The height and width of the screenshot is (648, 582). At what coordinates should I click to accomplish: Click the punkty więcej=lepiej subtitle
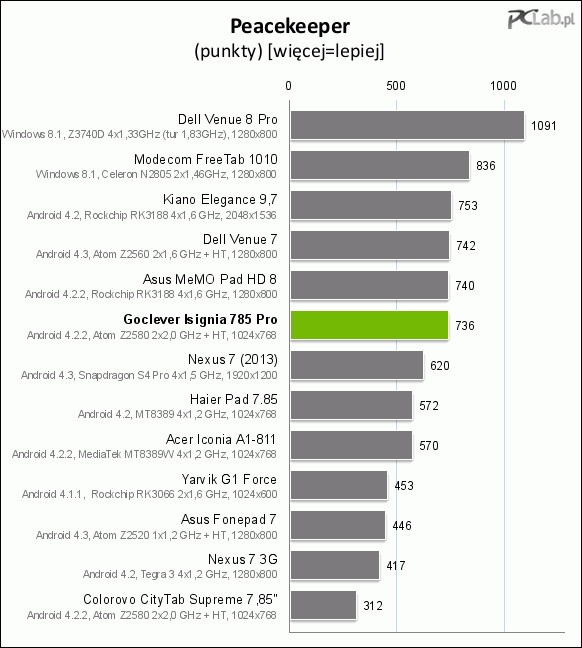(289, 51)
